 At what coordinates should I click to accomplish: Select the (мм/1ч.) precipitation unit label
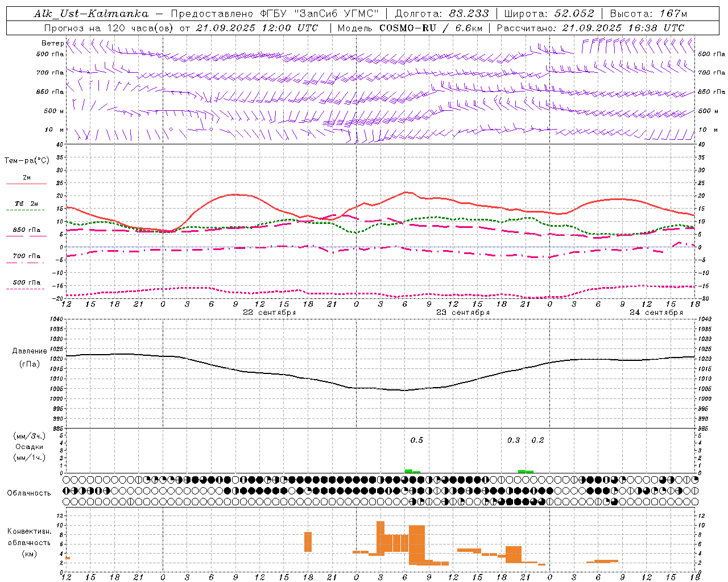(30, 458)
